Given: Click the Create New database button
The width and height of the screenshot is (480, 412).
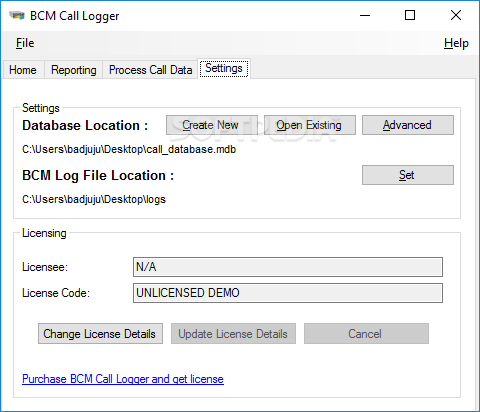Looking at the screenshot, I should [x=212, y=125].
